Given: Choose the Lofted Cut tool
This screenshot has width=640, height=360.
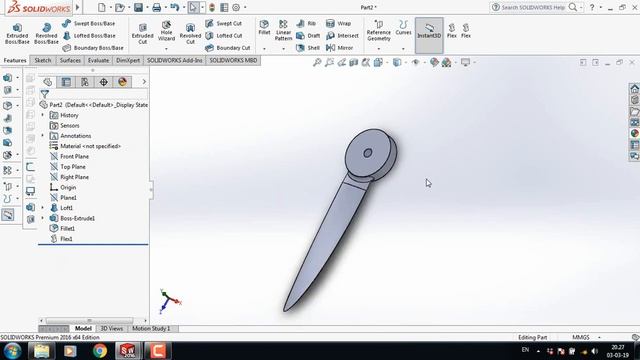Looking at the screenshot, I should [223, 36].
